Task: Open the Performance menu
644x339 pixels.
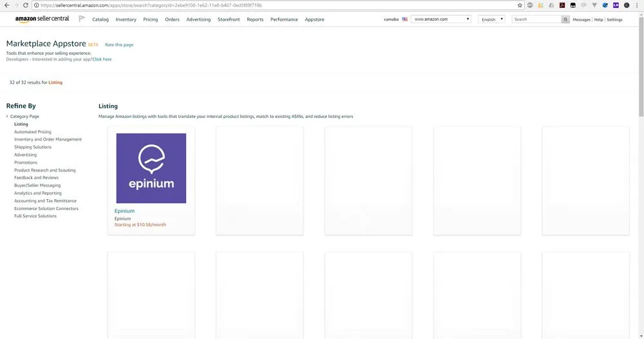Action: tap(284, 19)
